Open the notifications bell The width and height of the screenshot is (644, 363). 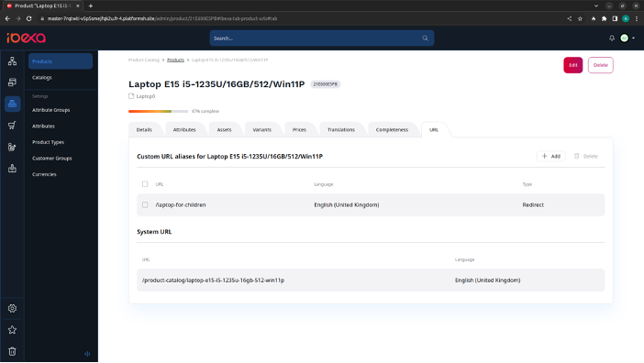click(x=612, y=38)
